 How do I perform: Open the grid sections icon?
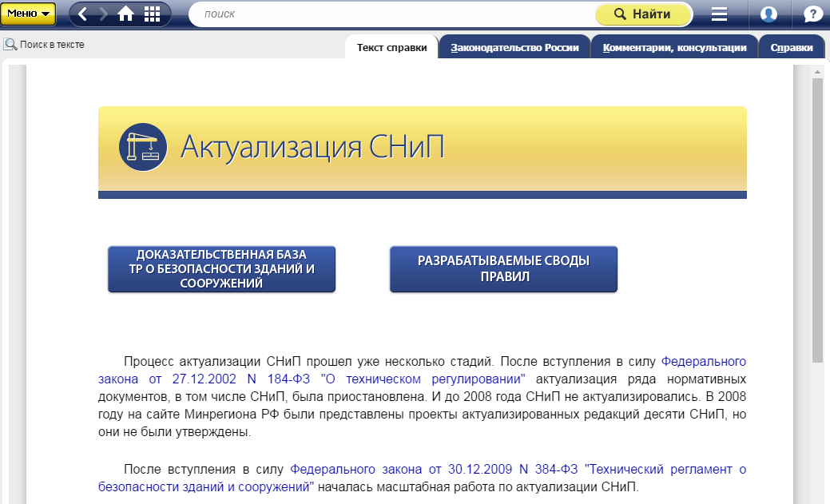(152, 14)
